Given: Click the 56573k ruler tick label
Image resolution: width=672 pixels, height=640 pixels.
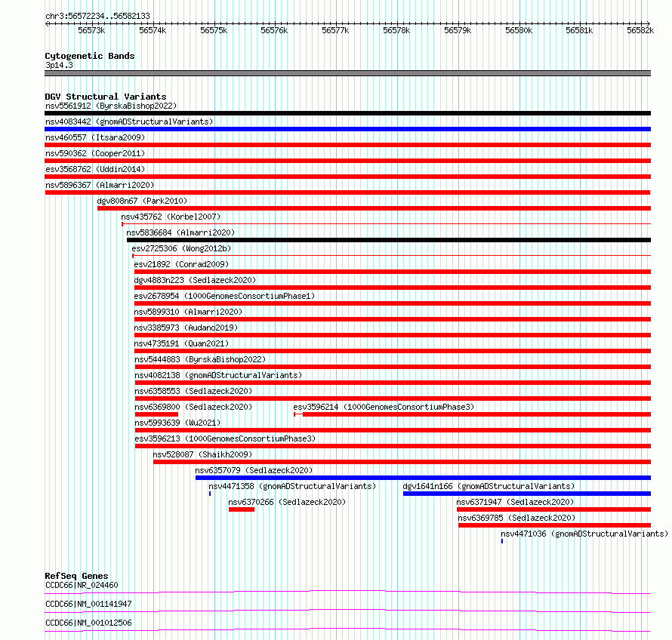Looking at the screenshot, I should [91, 30].
